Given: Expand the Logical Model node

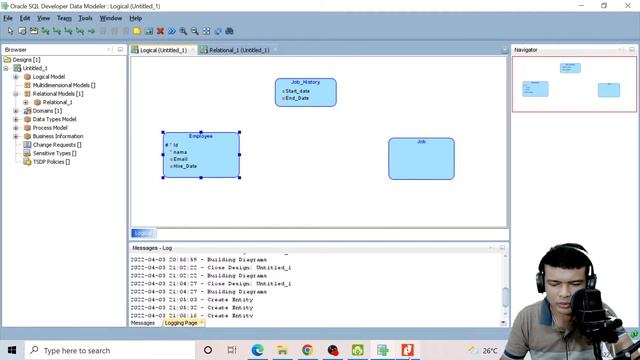Looking at the screenshot, I should pos(16,77).
